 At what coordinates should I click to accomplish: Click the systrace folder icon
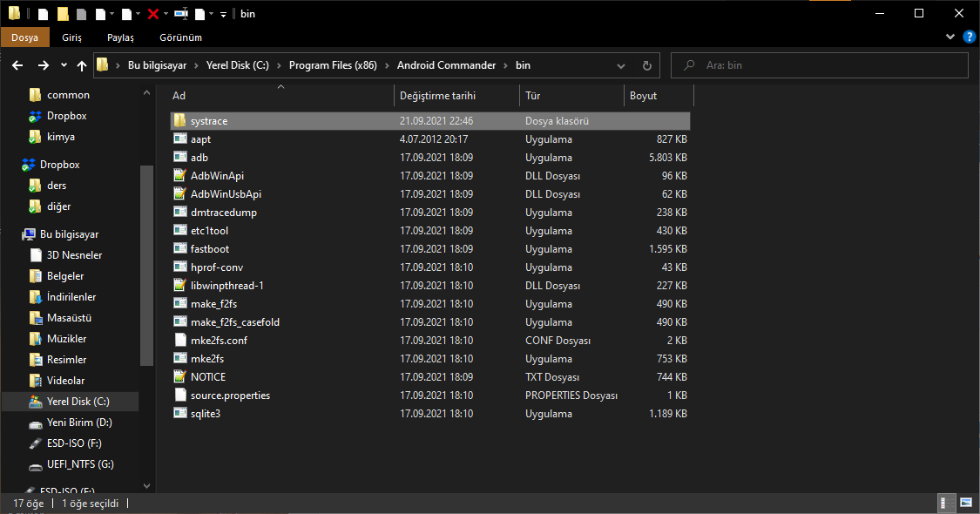tap(180, 121)
